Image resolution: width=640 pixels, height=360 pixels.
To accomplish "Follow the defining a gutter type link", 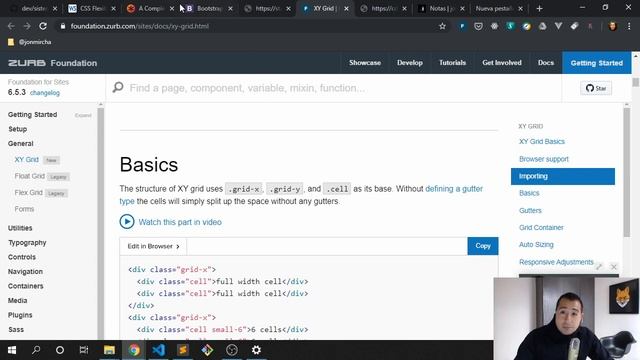I will pyautogui.click(x=454, y=189).
